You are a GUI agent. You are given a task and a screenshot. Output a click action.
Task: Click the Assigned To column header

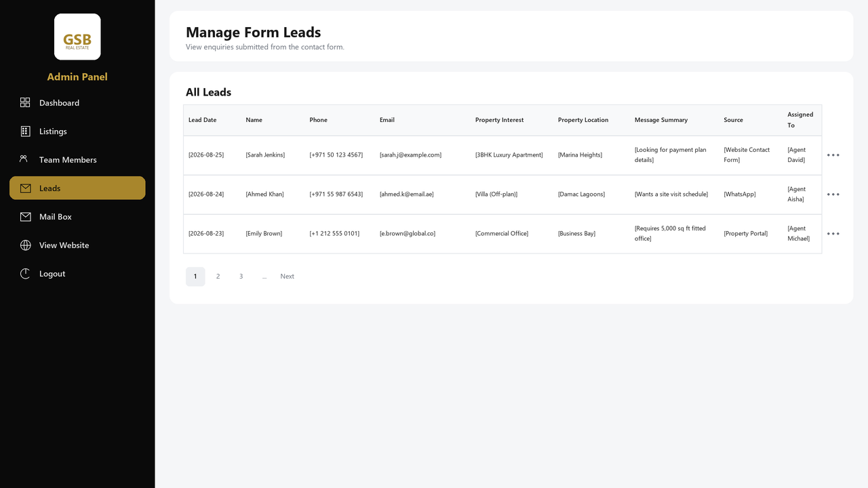(800, 120)
